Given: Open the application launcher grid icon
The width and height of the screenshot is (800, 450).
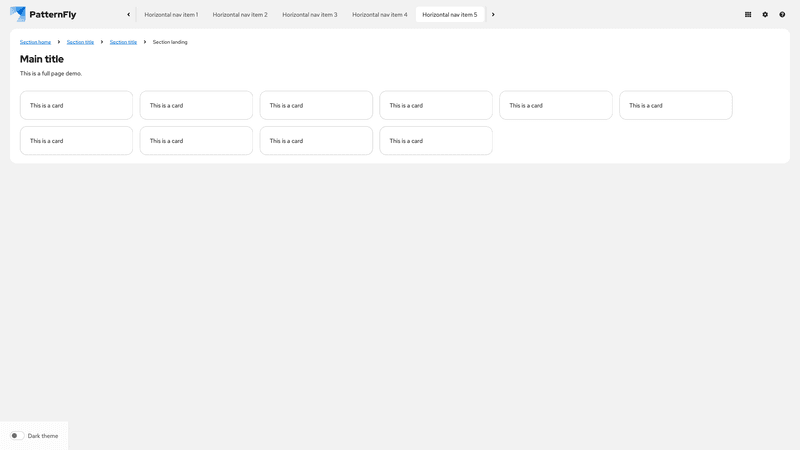Looking at the screenshot, I should 748,15.
